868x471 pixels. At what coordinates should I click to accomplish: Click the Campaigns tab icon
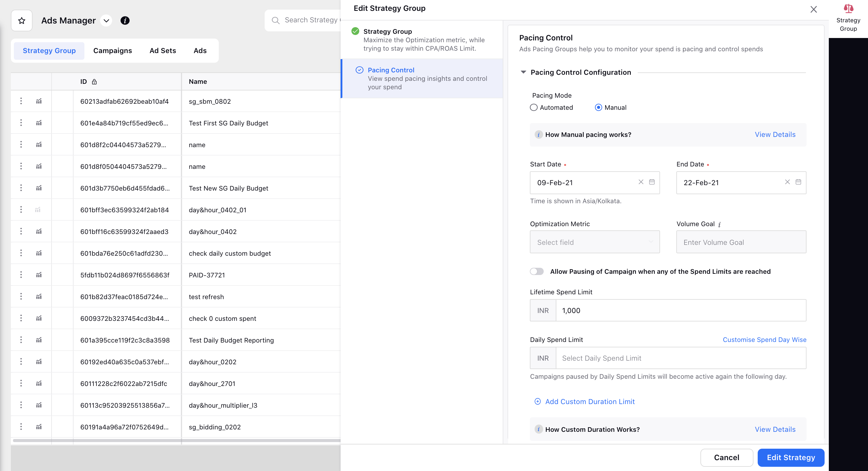coord(112,51)
